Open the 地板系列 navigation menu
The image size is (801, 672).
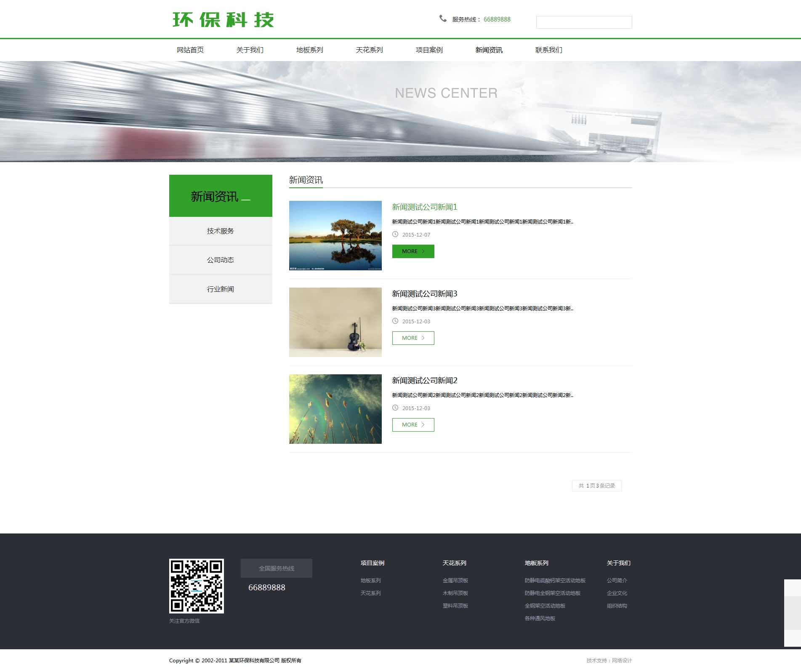(310, 50)
